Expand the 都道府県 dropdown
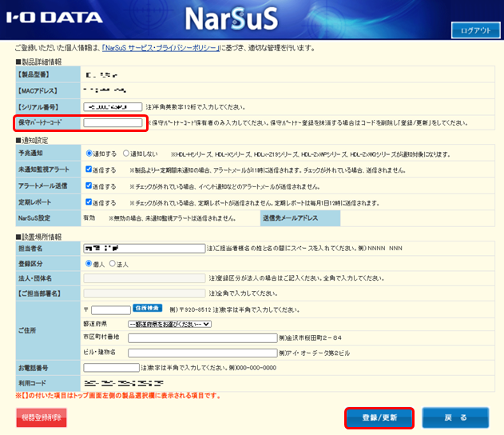The width and height of the screenshot is (504, 435). pyautogui.click(x=169, y=324)
